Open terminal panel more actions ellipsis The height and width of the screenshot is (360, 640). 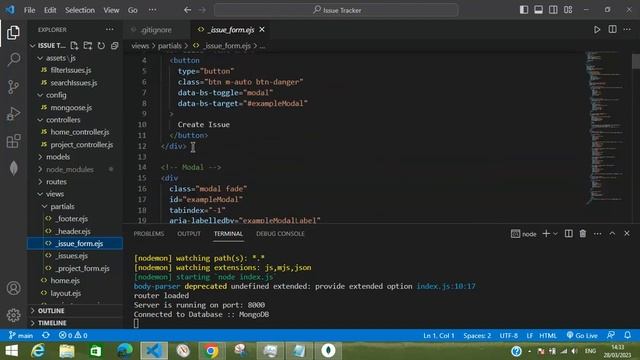coord(598,233)
